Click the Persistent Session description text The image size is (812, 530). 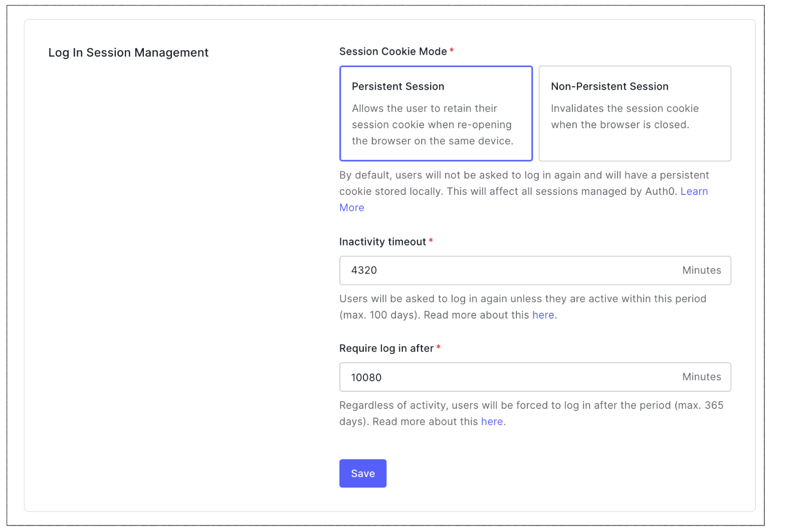point(432,125)
